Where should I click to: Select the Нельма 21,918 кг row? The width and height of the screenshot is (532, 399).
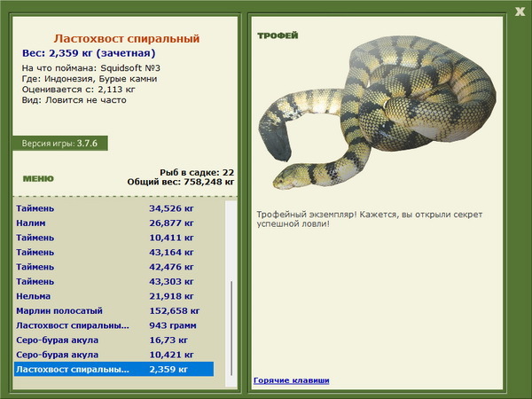(114, 296)
